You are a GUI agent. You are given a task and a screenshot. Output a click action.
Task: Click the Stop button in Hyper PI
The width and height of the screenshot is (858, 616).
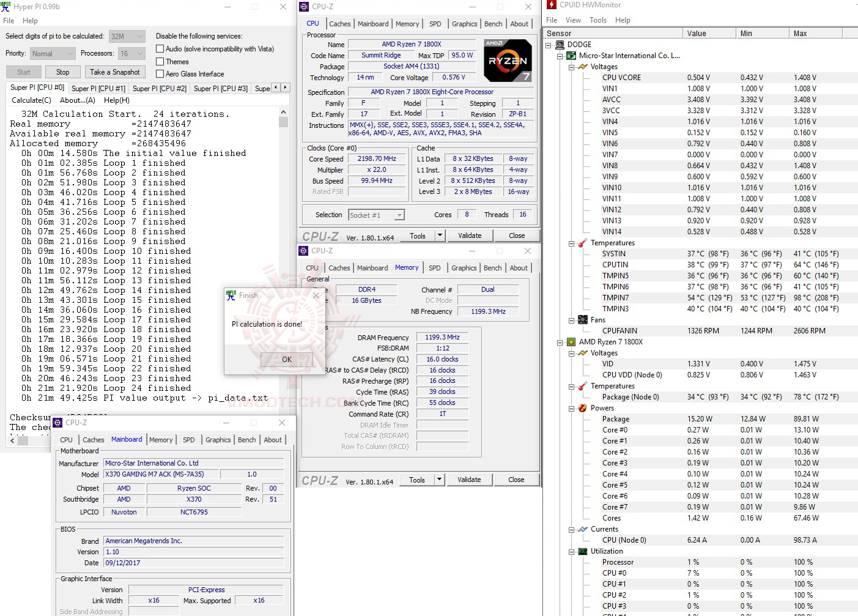pos(63,72)
